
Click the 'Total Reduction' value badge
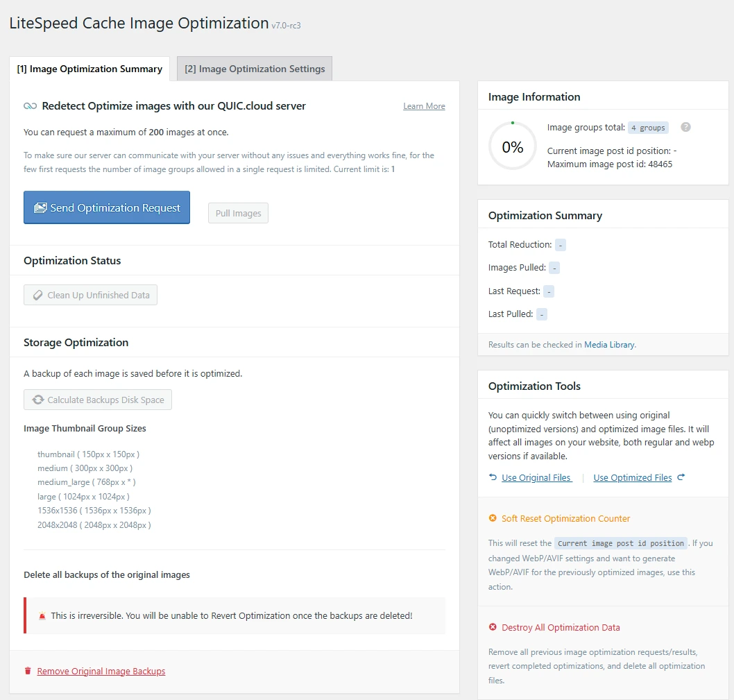561,245
